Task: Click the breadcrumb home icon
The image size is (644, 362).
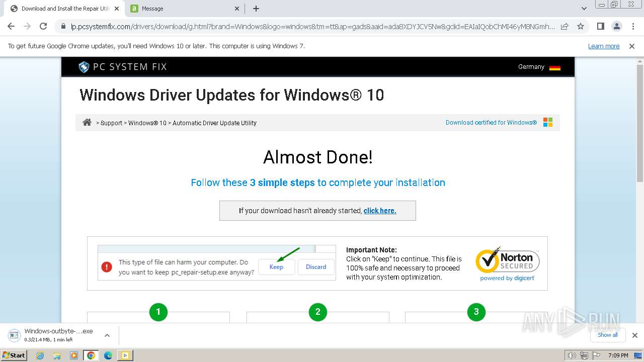Action: click(x=87, y=123)
